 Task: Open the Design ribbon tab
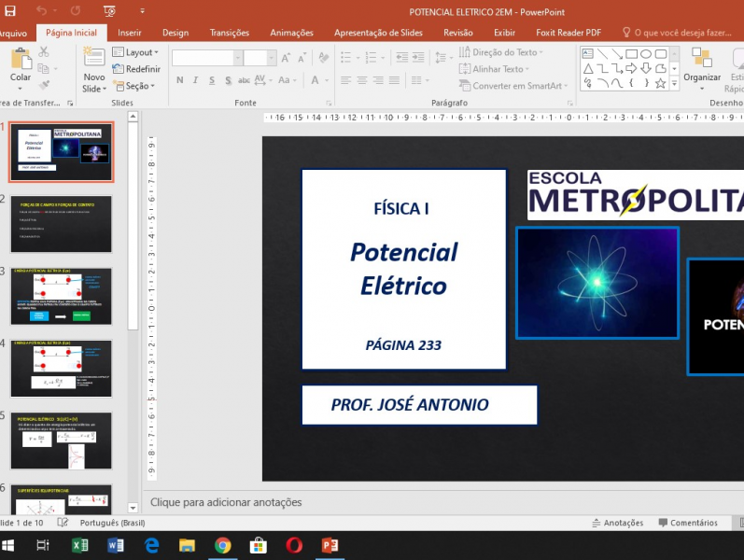[x=175, y=32]
